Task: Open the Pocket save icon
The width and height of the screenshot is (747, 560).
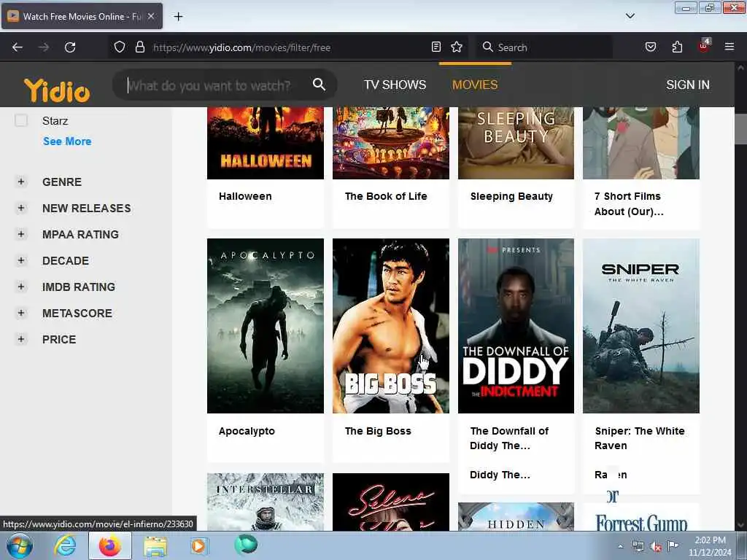Action: click(x=651, y=47)
